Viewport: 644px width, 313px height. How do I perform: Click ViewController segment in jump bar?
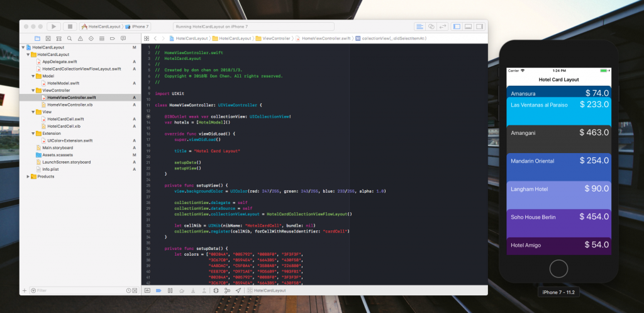pyautogui.click(x=273, y=38)
